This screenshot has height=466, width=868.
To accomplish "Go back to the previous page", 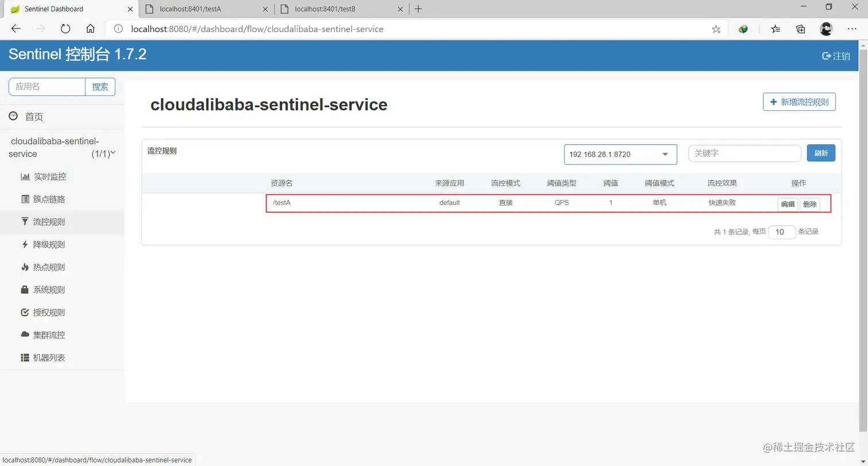I will [15, 29].
